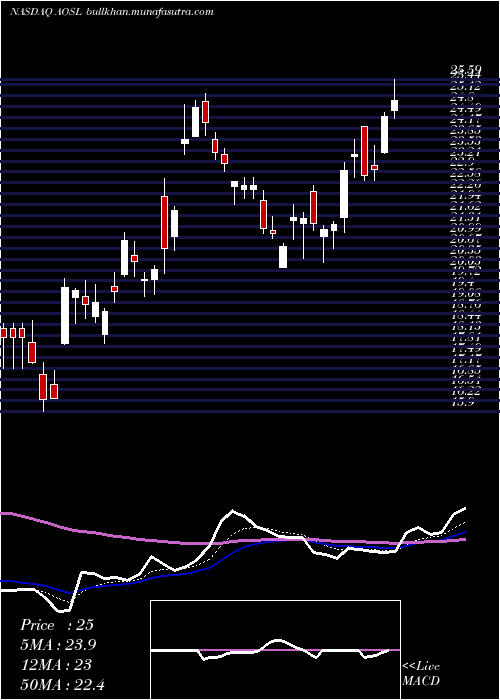
Task: Click the 25.59 top price axis label
Action: click(x=466, y=69)
